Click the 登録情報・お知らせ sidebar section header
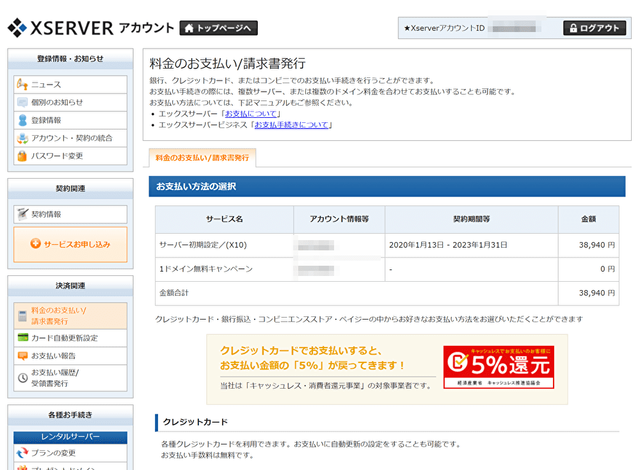The image size is (640, 470). (x=70, y=59)
